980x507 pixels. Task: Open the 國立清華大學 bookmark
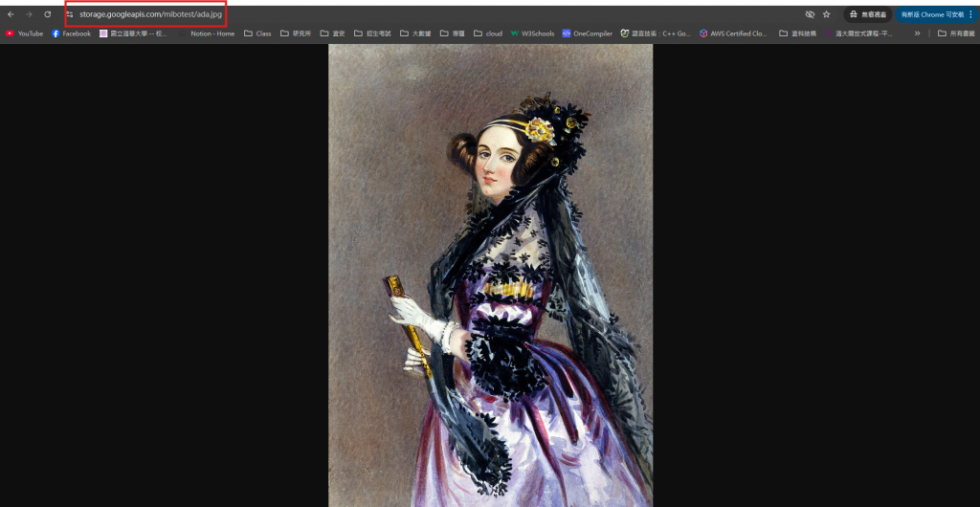pos(133,33)
